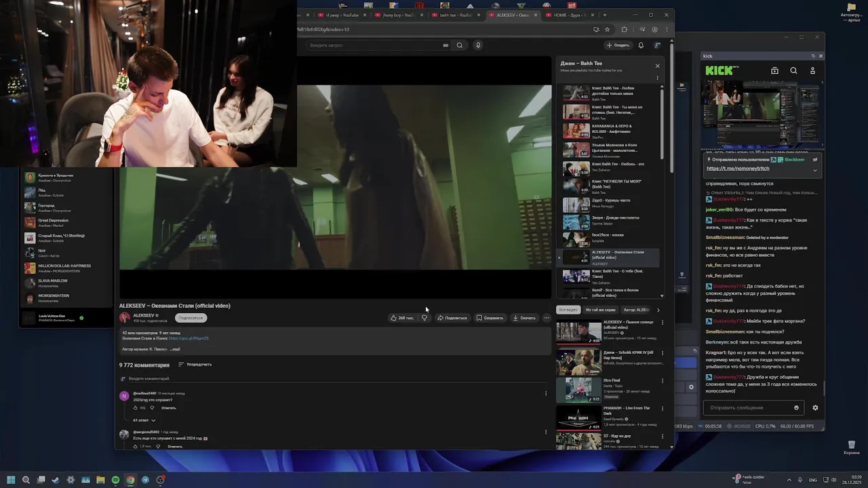Click the save button 'Сохранить'
Screen dimensions: 868x488
coord(490,318)
